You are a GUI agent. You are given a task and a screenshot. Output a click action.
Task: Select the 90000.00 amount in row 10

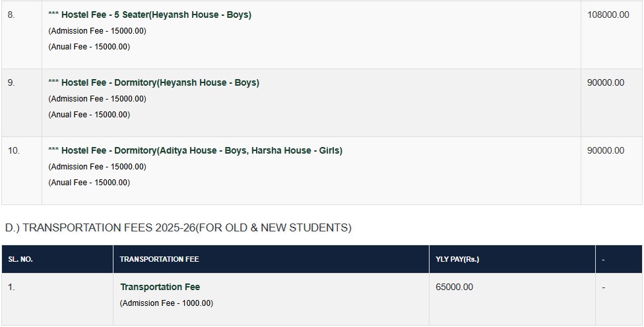pos(605,150)
